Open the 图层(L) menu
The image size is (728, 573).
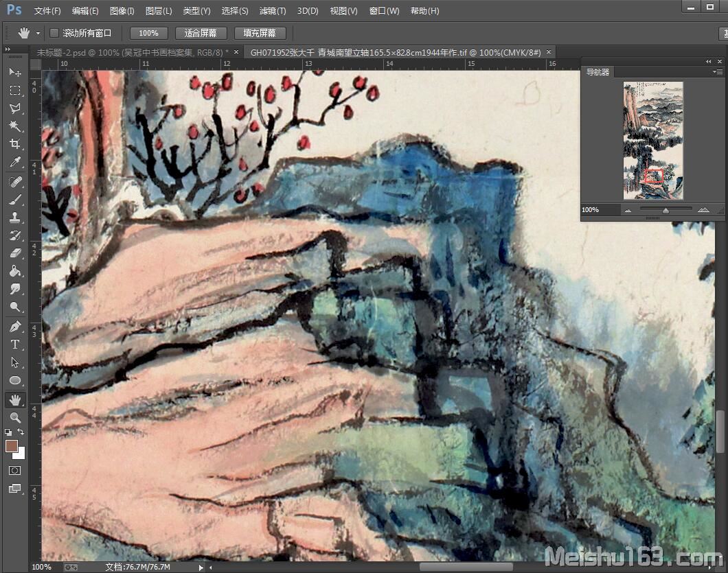tap(159, 11)
